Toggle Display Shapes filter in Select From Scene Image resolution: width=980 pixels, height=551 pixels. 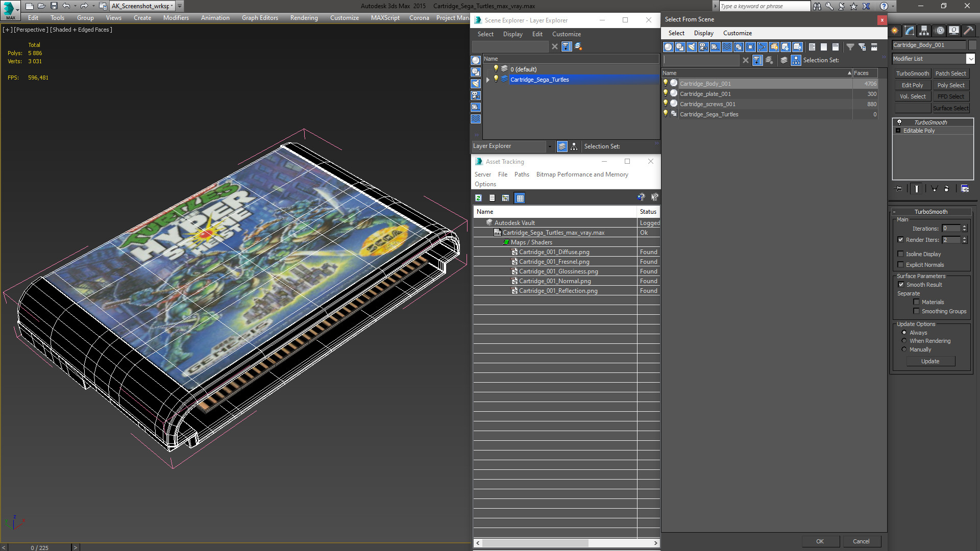[x=680, y=47]
